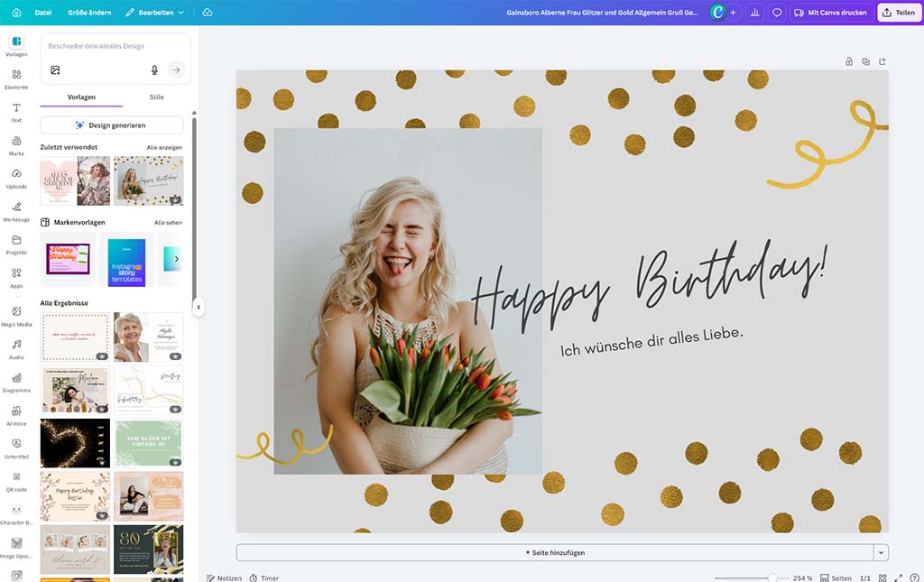The width and height of the screenshot is (924, 582).
Task: Open Diagramme sidebar panel
Action: pos(16,382)
